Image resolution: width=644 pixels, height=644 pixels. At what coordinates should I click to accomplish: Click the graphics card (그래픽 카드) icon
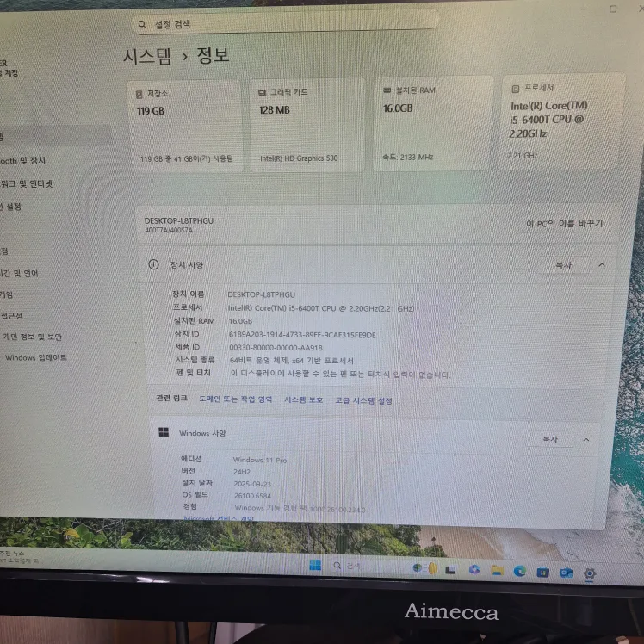[x=262, y=93]
